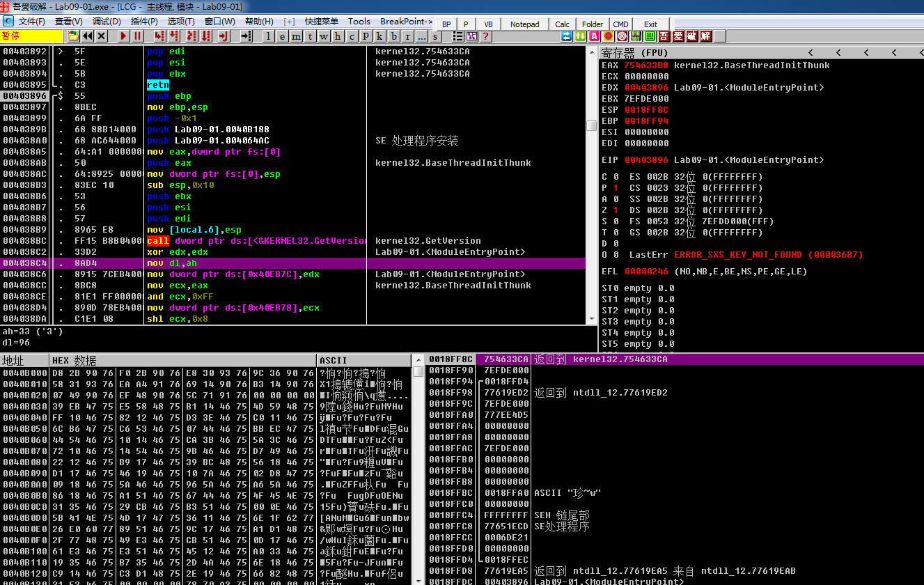Open the 文件(F) menu
Screen dimensions: 924x585
pyautogui.click(x=31, y=22)
